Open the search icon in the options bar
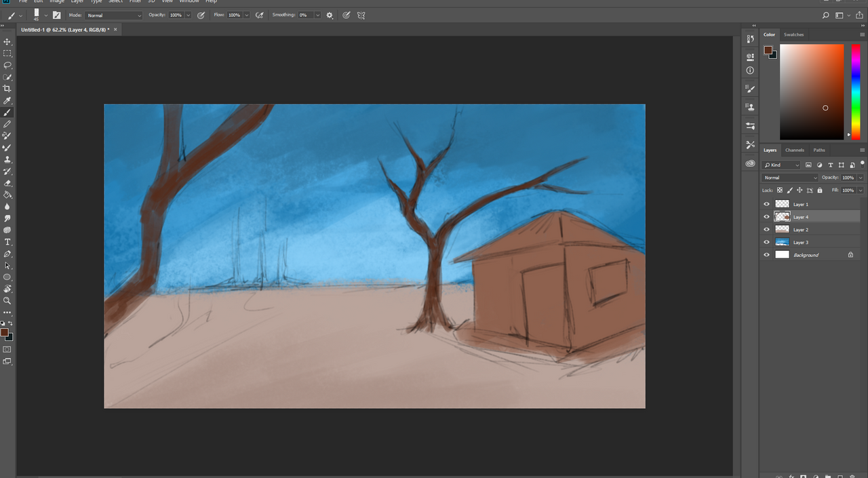The height and width of the screenshot is (478, 868). (x=825, y=15)
